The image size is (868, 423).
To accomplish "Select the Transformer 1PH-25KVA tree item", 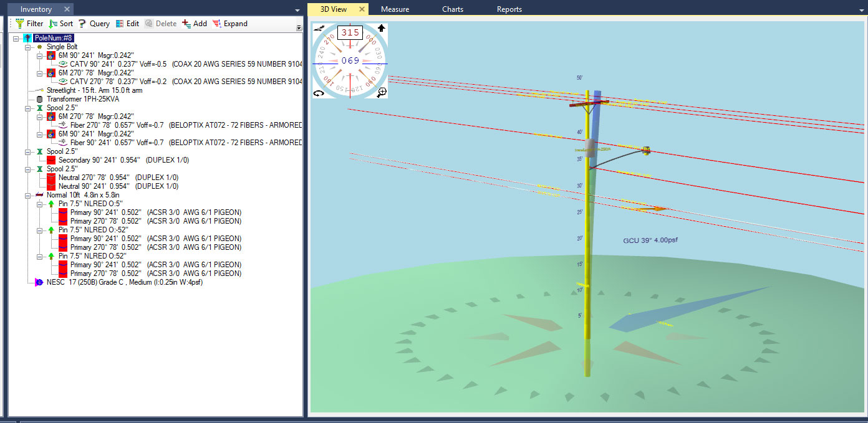I will tap(82, 99).
